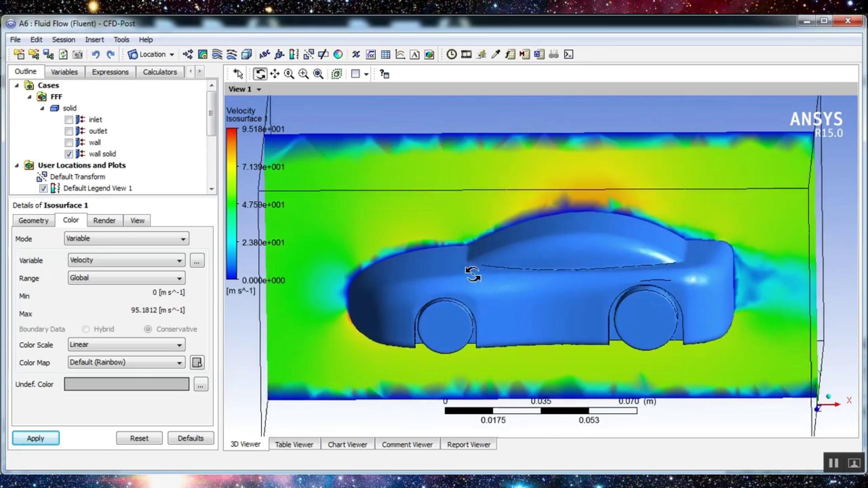The height and width of the screenshot is (488, 868).
Task: Uncheck the wall solid checkbox
Action: [69, 154]
